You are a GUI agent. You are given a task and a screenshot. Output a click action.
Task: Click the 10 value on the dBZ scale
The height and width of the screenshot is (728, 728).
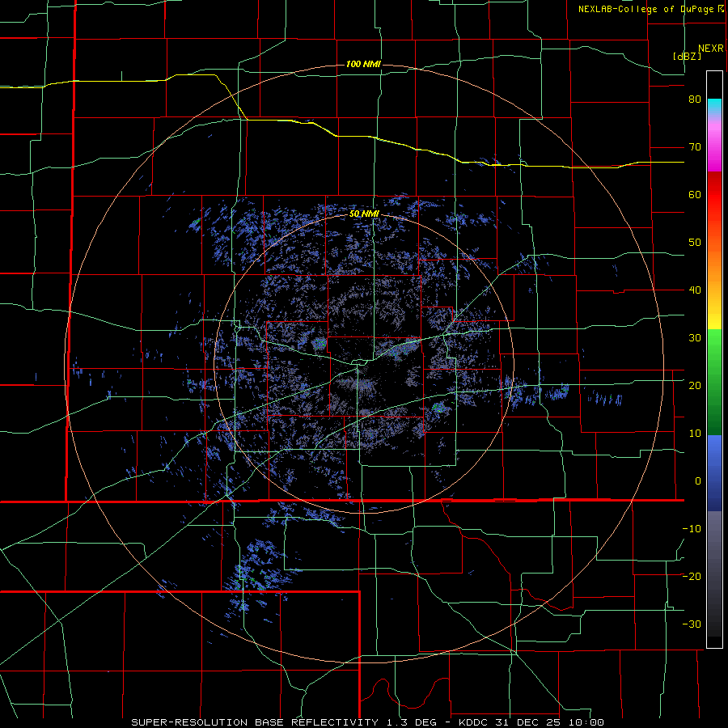[x=695, y=434]
